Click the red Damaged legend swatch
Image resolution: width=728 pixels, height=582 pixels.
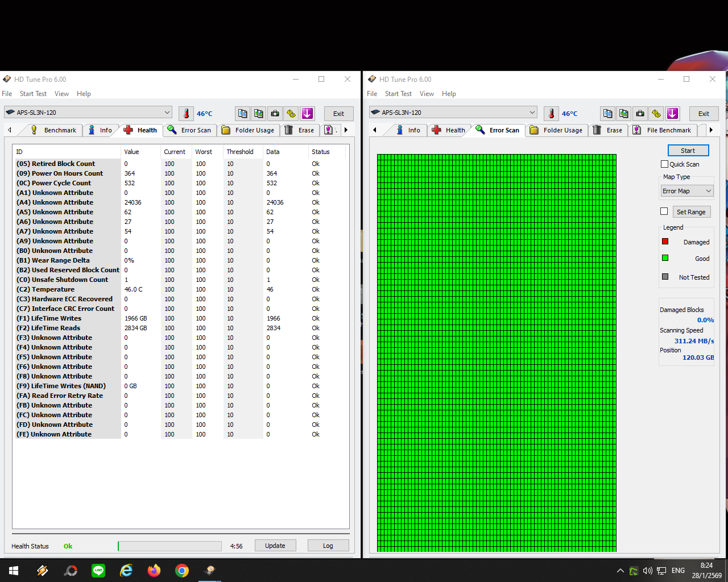point(665,242)
